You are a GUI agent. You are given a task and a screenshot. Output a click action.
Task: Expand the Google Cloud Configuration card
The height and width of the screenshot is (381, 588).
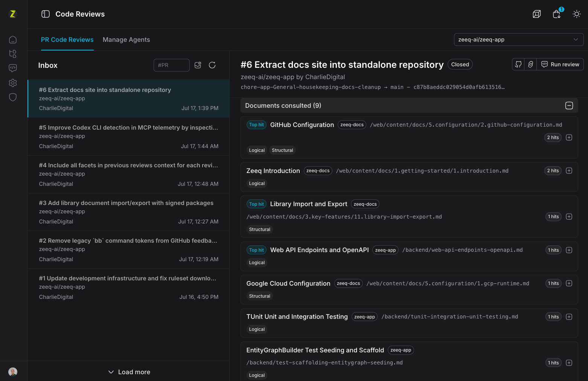(x=569, y=283)
